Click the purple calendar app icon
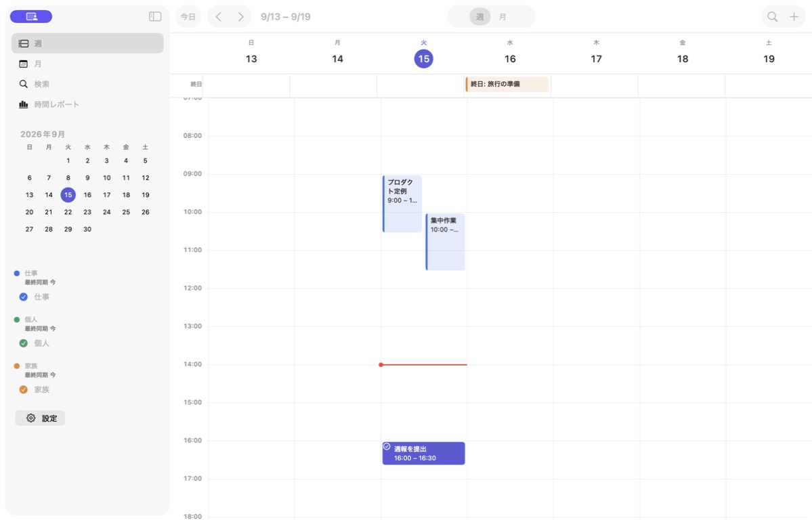Viewport: 812px width, 520px height. [x=31, y=16]
